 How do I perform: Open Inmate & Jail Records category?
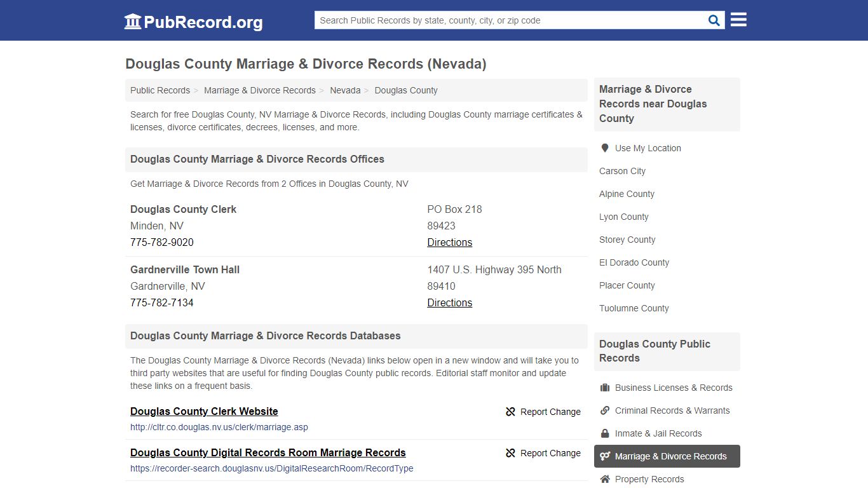tap(658, 433)
